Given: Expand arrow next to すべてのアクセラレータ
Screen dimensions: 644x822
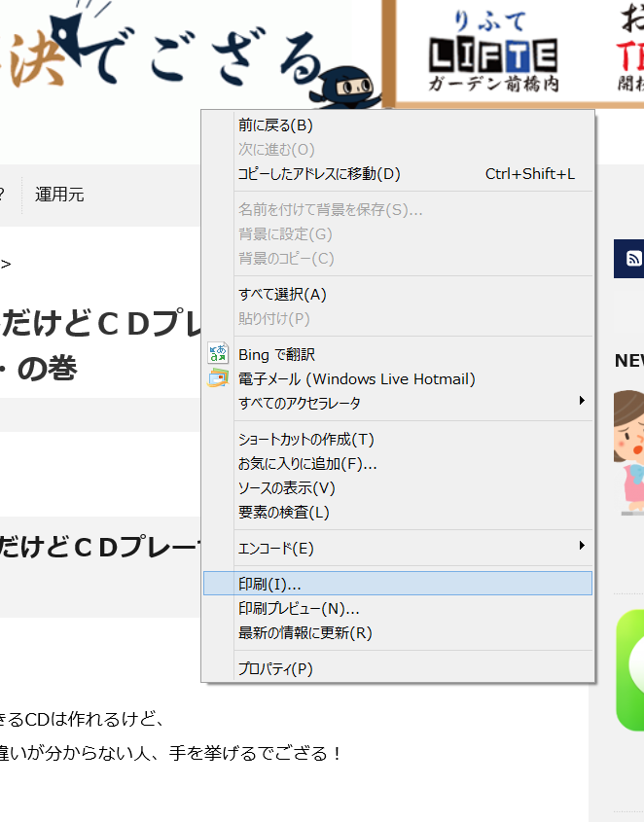Looking at the screenshot, I should (582, 401).
